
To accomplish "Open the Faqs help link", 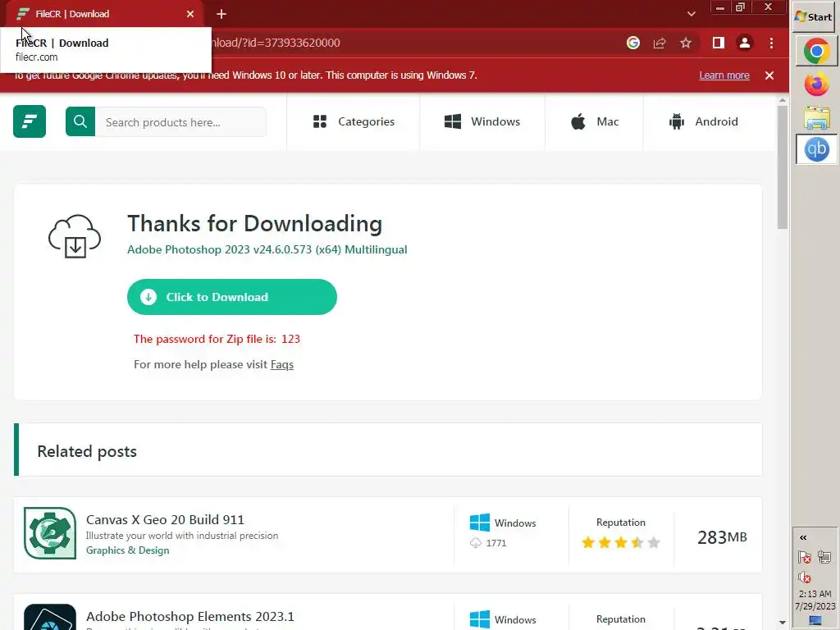I will pos(282,364).
